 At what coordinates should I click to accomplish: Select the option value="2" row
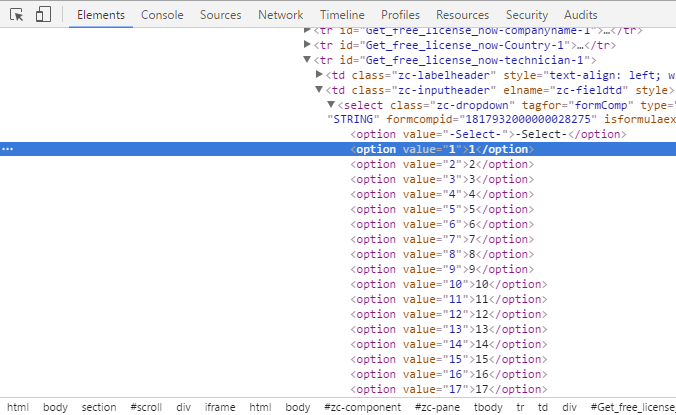pos(442,164)
